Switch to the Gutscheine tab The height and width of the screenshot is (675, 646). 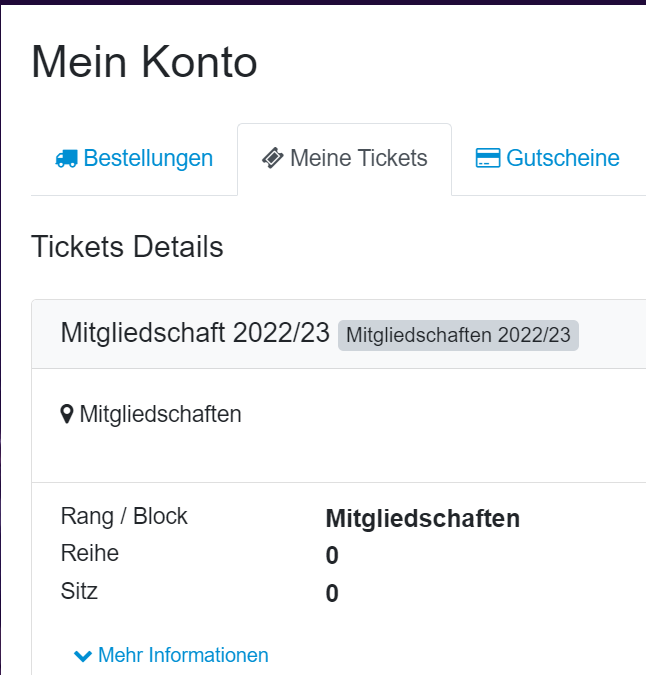(x=547, y=158)
